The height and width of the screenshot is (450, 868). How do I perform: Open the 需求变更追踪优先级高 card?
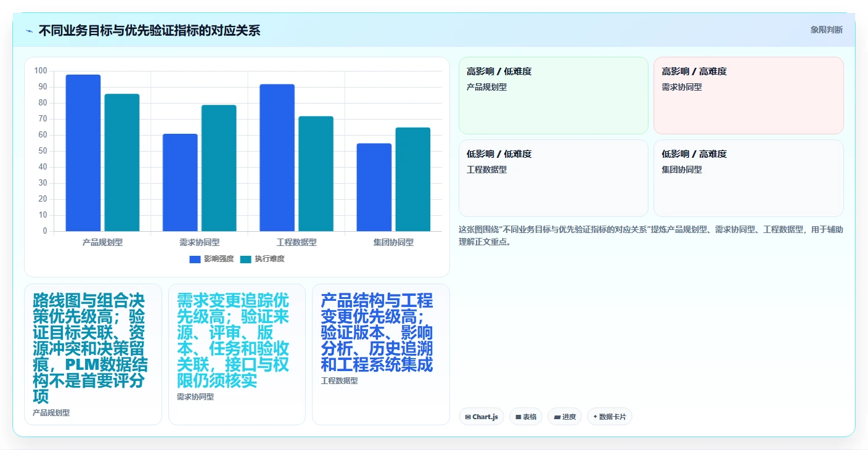tap(237, 354)
